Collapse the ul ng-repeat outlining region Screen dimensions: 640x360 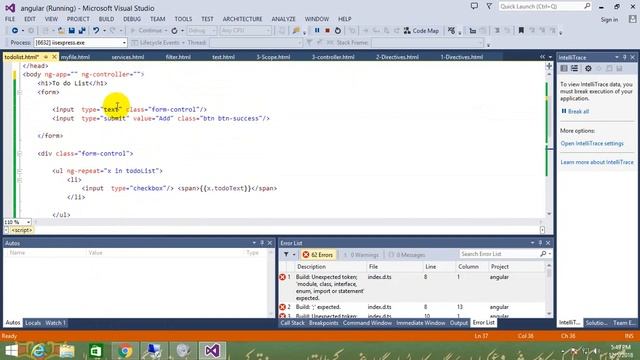(20, 171)
